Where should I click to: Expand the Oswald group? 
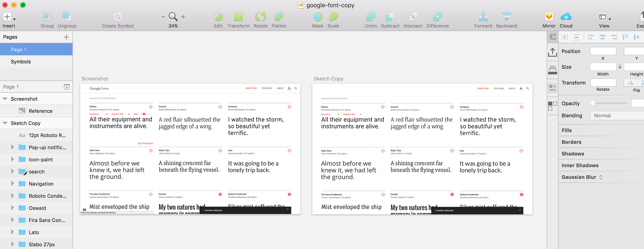(12, 208)
